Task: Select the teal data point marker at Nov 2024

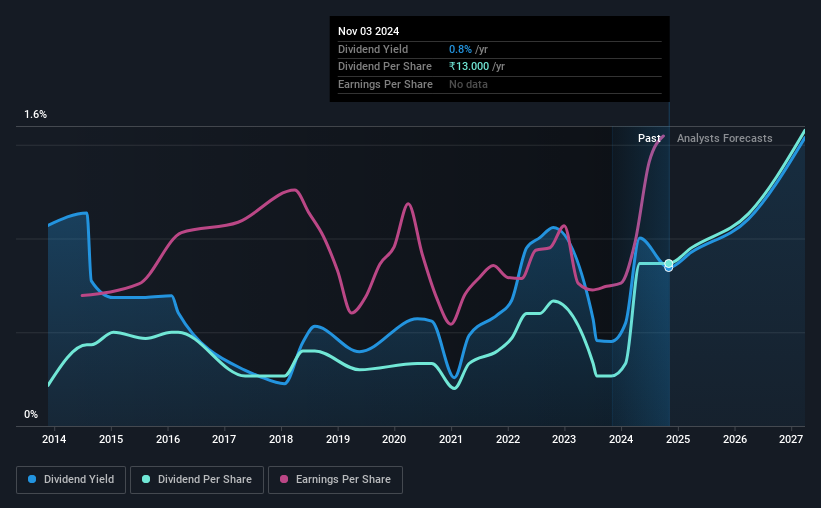Action: pyautogui.click(x=669, y=263)
